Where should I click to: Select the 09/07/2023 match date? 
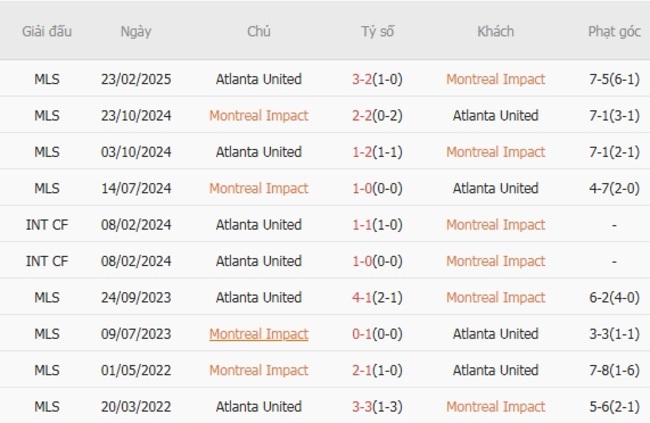[x=136, y=334]
